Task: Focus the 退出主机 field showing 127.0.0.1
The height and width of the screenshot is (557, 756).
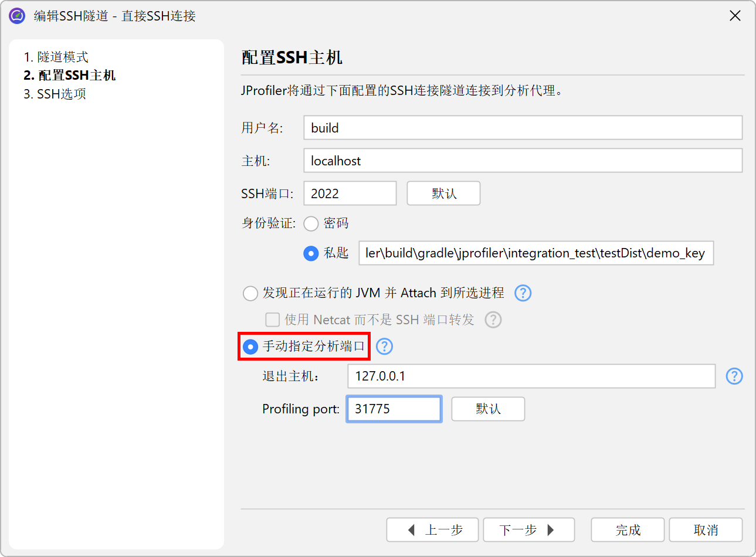Action: point(531,376)
